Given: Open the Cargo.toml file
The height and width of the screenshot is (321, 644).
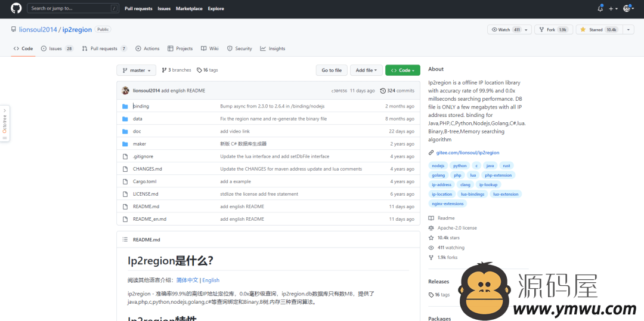Looking at the screenshot, I should (144, 181).
